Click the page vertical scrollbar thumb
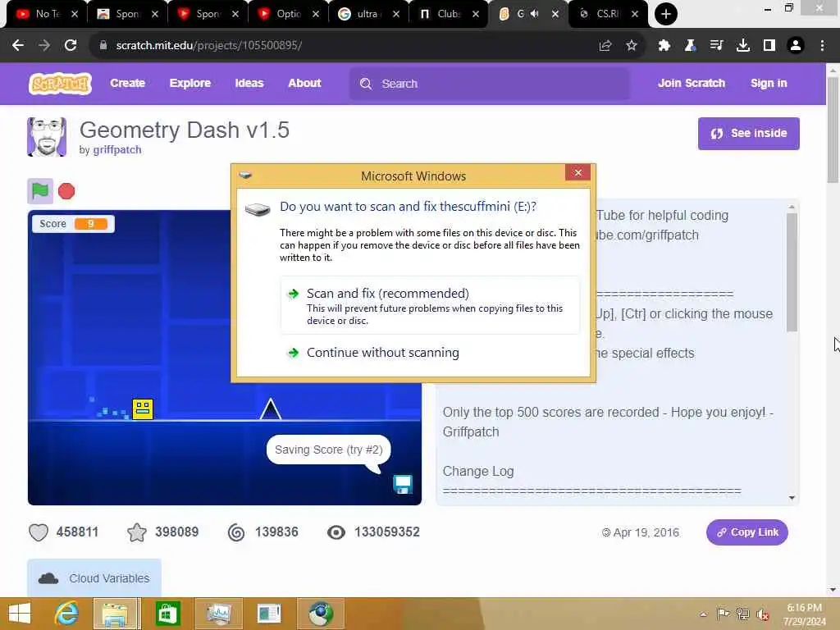Screen dimensions: 840x630 (833, 130)
